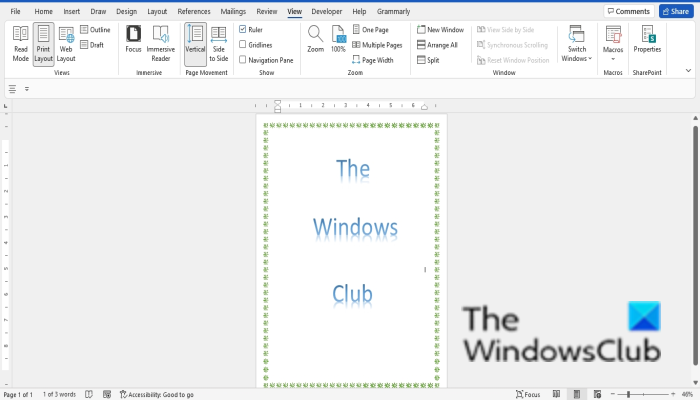Image resolution: width=700 pixels, height=400 pixels.
Task: Switch to Web Layout view
Action: click(x=66, y=44)
